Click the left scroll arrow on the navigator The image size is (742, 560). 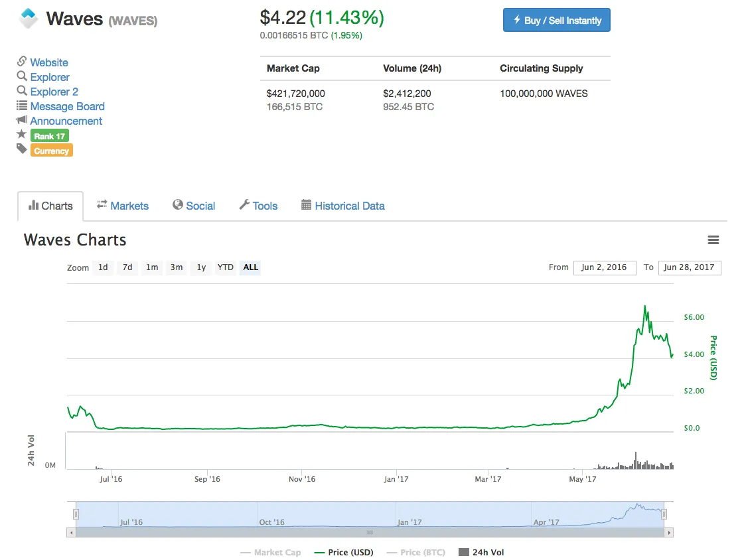(71, 533)
